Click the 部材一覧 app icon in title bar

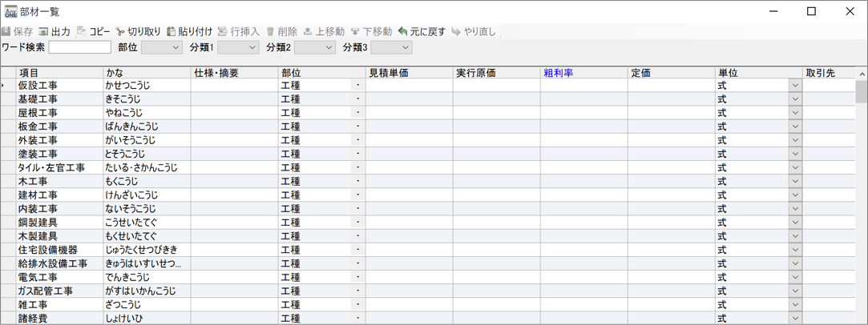tap(11, 11)
